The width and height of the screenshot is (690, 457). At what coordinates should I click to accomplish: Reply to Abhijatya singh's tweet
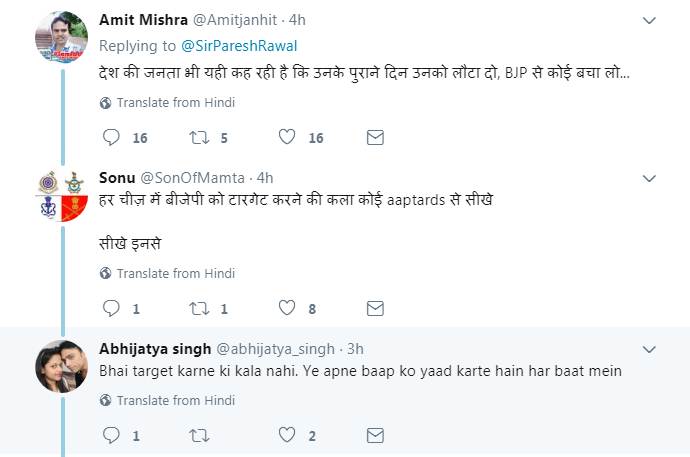112,435
